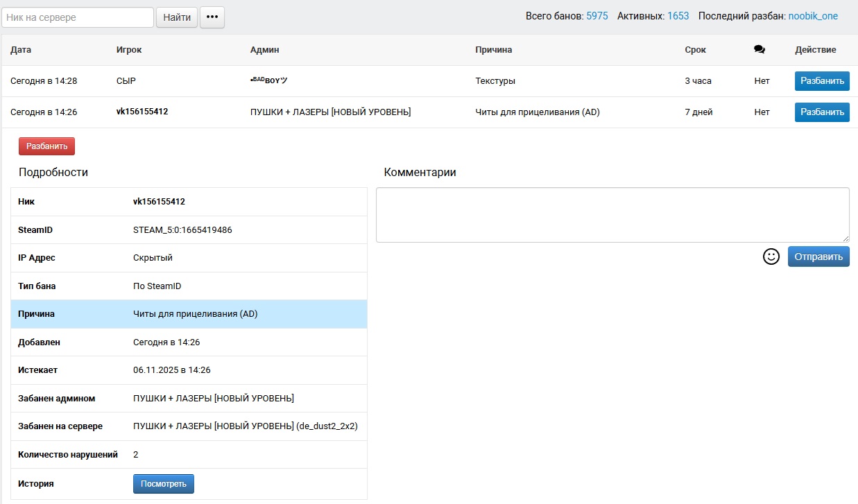
Task: Click the Найти search button
Action: coord(177,17)
